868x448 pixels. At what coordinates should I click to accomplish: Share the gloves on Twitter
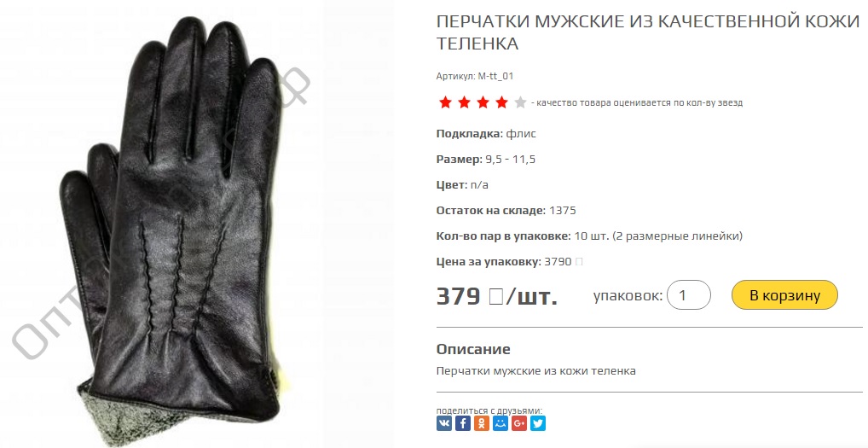(538, 423)
